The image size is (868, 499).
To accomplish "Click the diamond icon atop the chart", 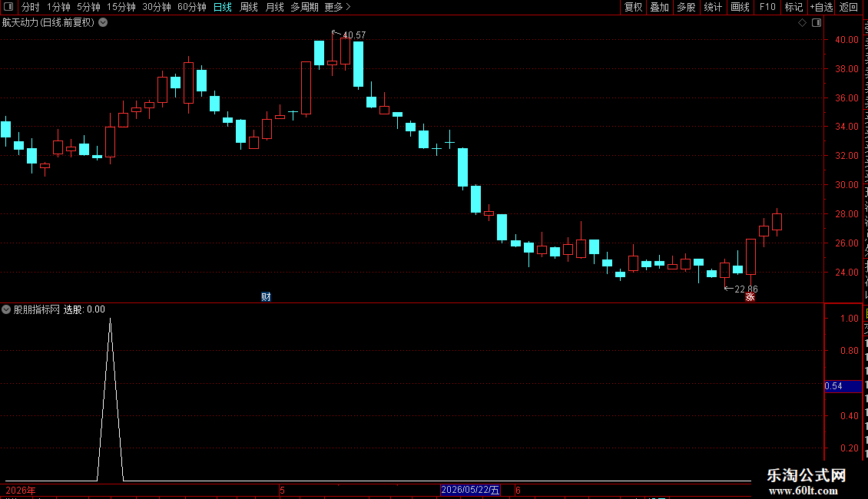I will [x=802, y=23].
